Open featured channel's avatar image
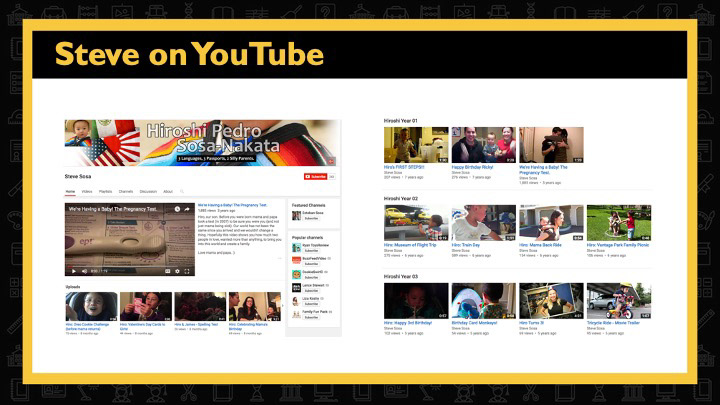The image size is (720, 405). pos(296,215)
